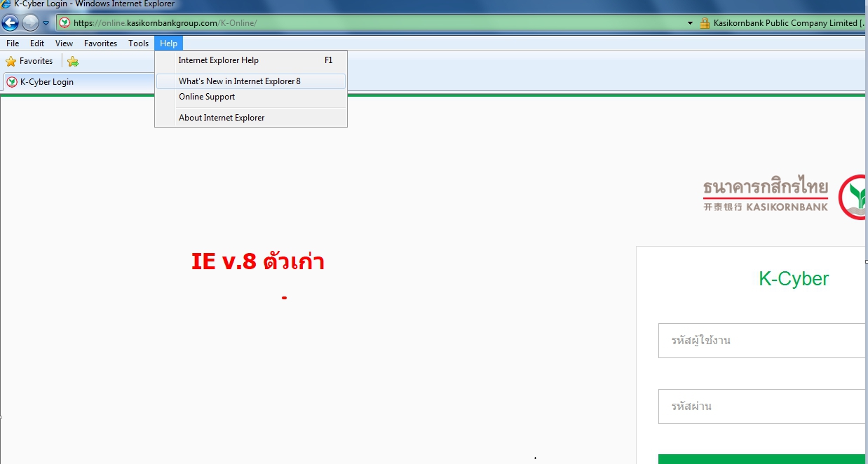Image resolution: width=868 pixels, height=464 pixels.
Task: Click the Favorites star button
Action: click(x=29, y=61)
